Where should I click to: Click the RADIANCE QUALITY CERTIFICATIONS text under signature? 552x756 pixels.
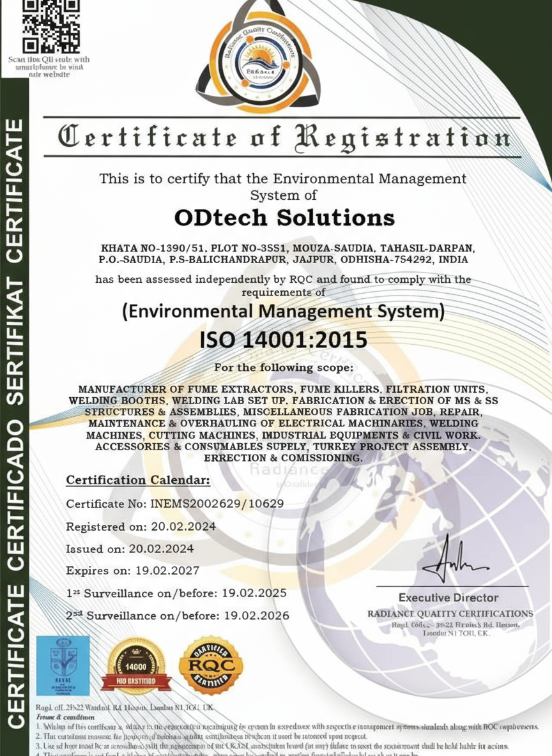click(450, 614)
